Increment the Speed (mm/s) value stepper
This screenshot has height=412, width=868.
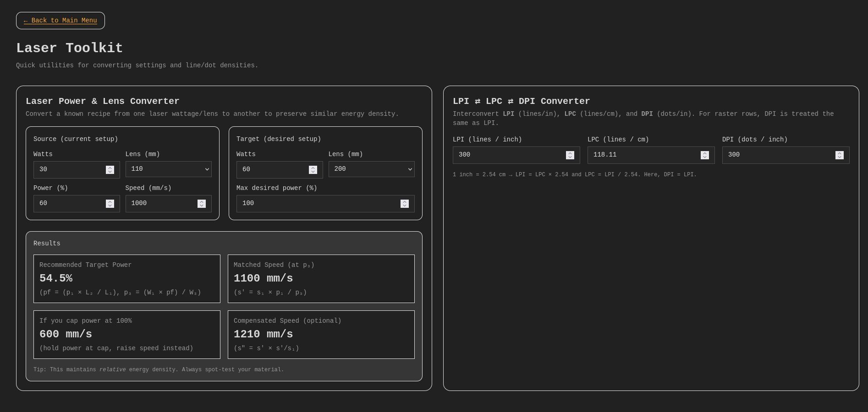pyautogui.click(x=202, y=202)
